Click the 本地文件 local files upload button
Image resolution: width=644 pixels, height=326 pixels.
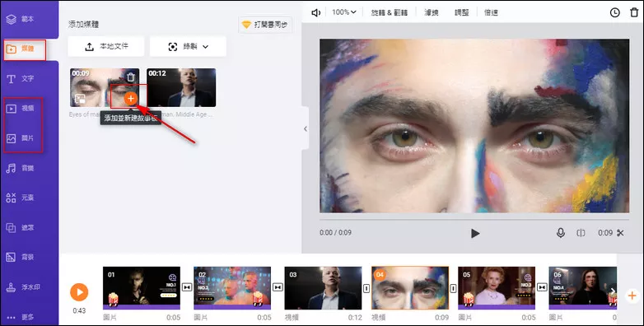click(x=106, y=46)
